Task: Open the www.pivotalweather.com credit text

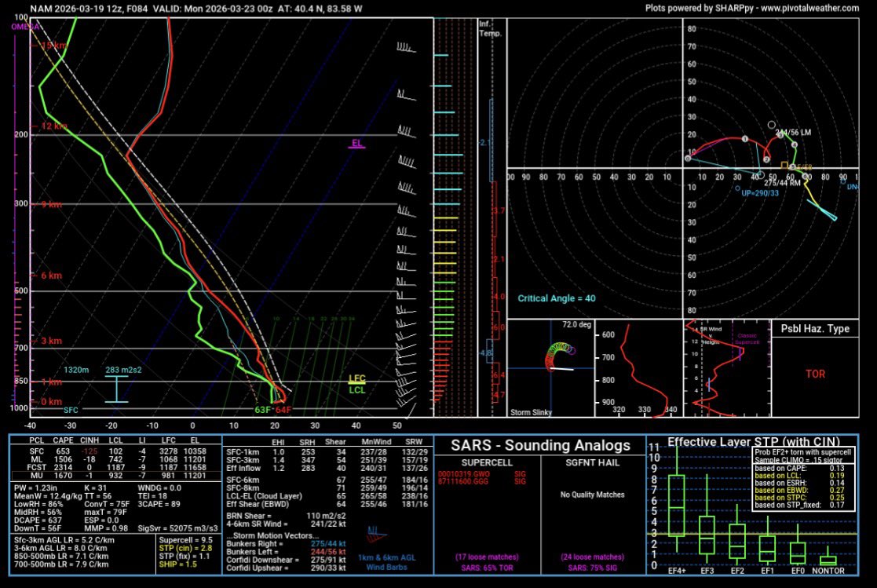Action: (810, 8)
